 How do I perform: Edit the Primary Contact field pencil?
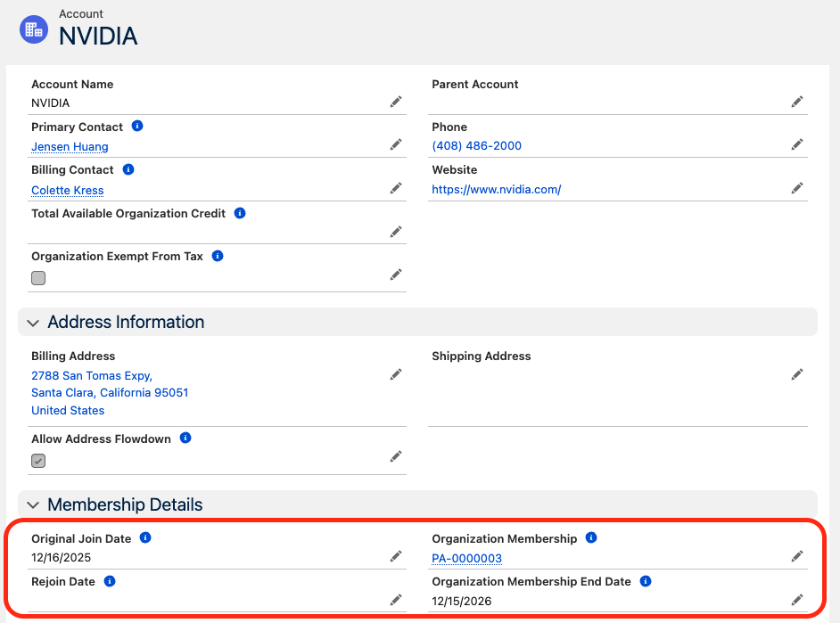(396, 144)
